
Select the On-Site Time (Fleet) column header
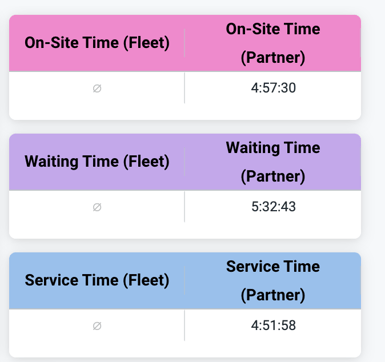[97, 43]
